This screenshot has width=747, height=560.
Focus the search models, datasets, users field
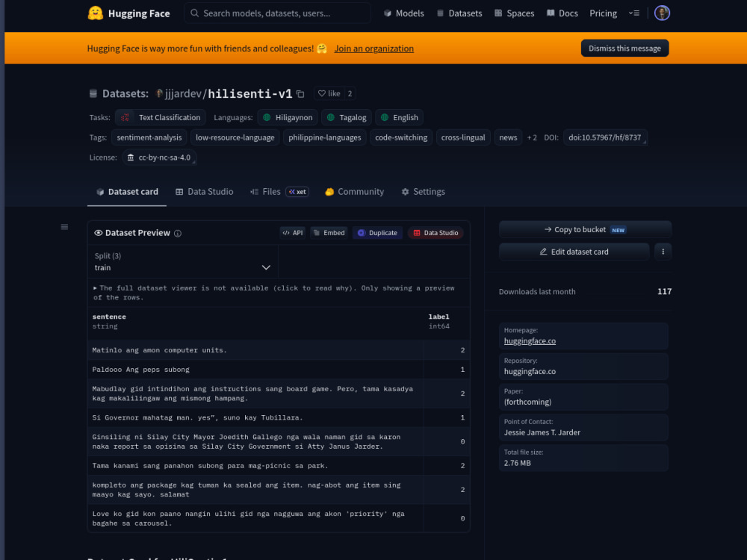pyautogui.click(x=277, y=13)
